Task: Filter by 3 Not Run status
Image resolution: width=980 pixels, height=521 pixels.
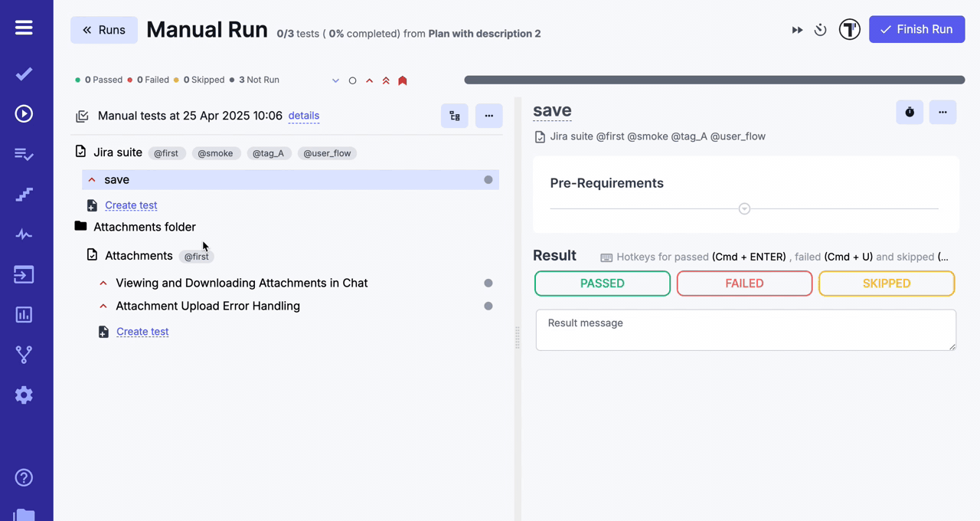Action: click(x=254, y=80)
